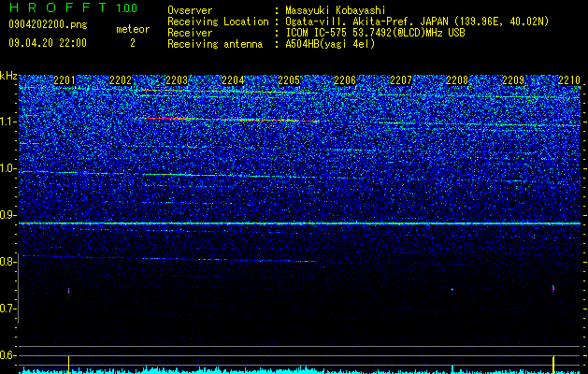Click the 2201 time marker label
Viewport: 588px width, 374px height.
(65, 80)
